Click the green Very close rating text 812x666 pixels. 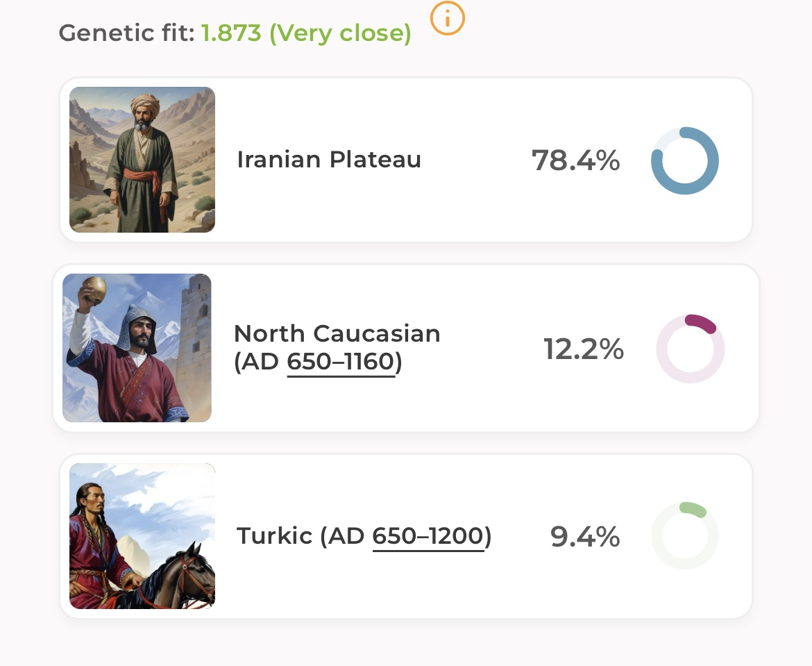click(339, 33)
